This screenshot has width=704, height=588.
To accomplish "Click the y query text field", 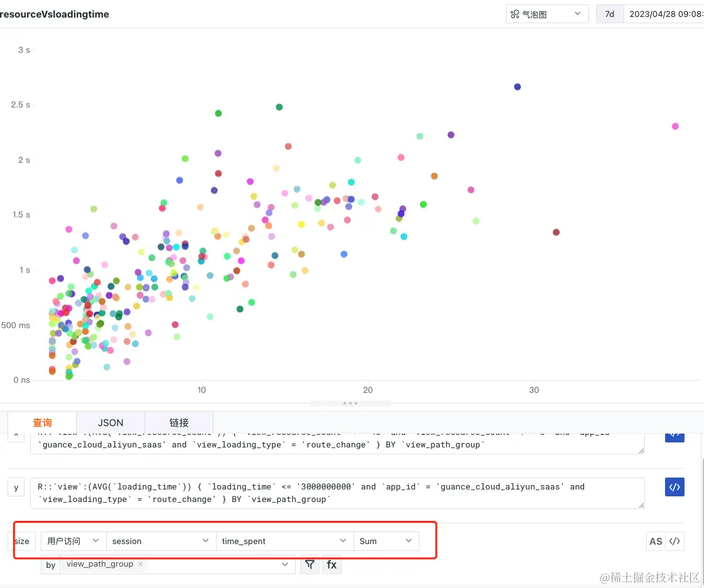I will [x=337, y=493].
